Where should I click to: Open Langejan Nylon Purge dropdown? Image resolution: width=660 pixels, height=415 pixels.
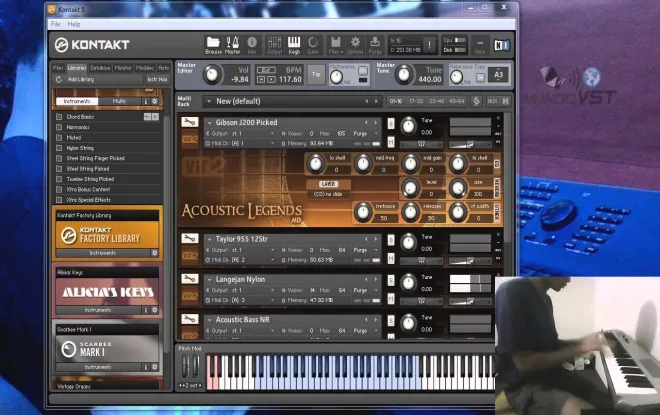pyautogui.click(x=366, y=290)
